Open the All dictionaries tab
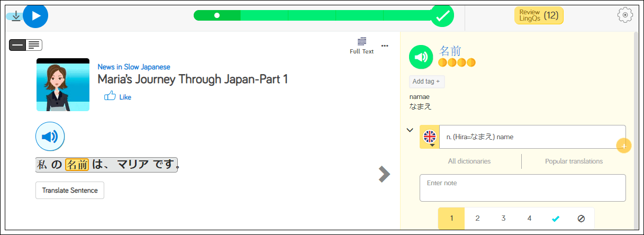 [469, 161]
